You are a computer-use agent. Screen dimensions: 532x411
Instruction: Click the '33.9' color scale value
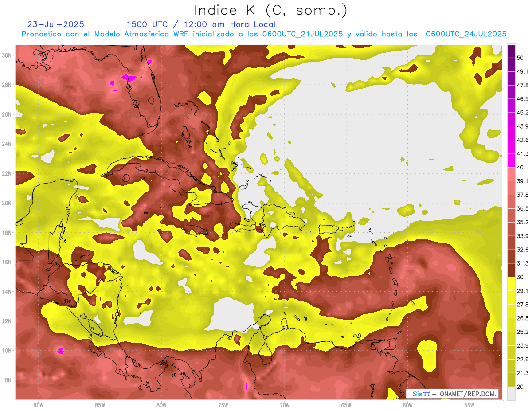tap(522, 236)
